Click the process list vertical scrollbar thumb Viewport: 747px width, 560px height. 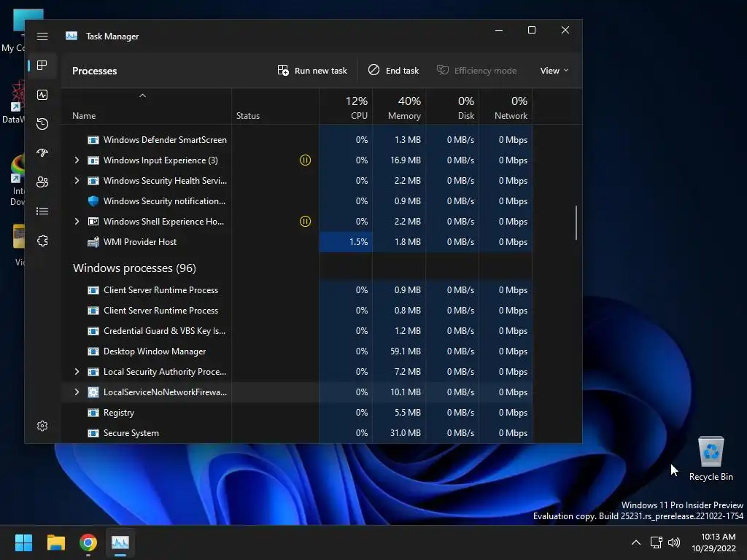576,222
